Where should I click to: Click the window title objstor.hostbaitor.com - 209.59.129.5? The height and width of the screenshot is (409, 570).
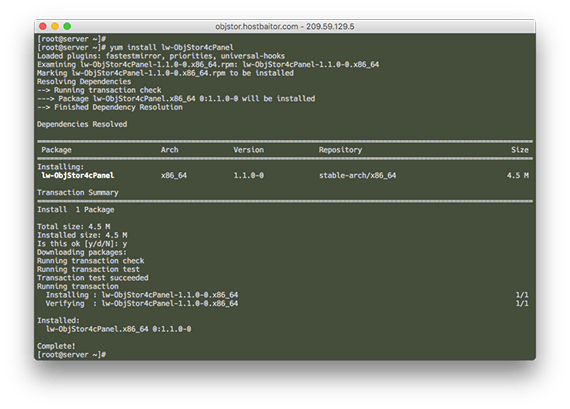[x=285, y=27]
